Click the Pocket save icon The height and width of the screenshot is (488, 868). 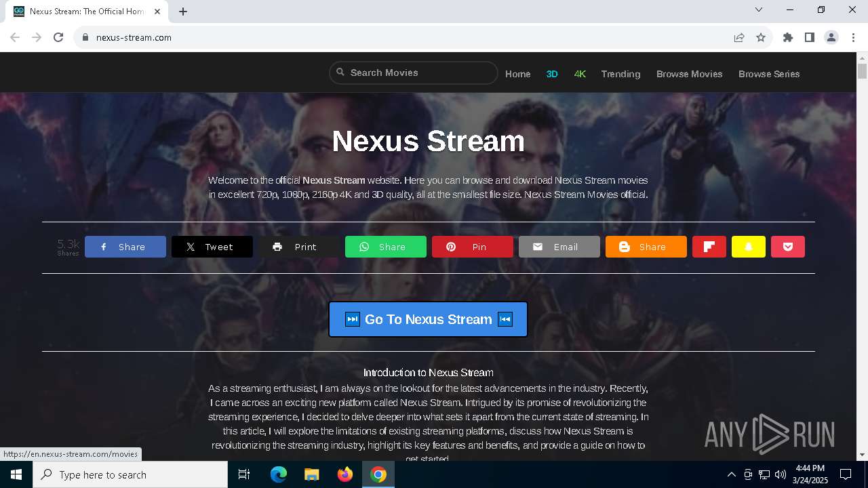788,247
